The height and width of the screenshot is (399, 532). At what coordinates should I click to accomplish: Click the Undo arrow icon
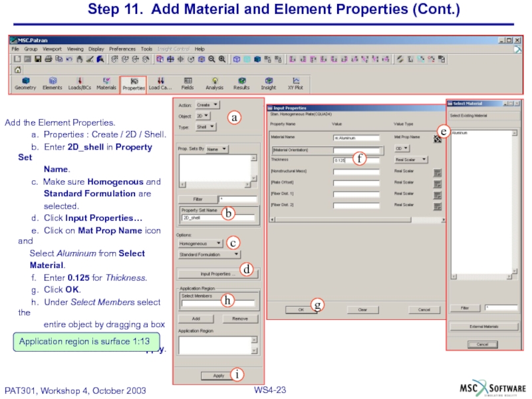coord(69,59)
